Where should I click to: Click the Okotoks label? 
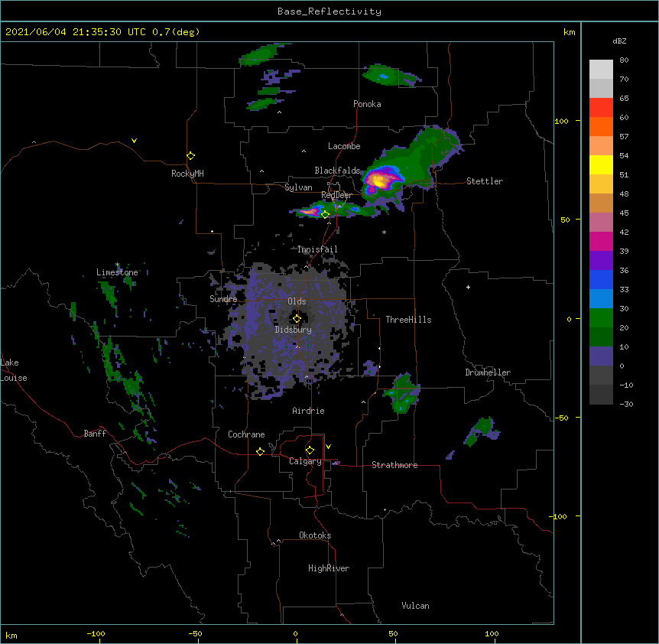click(x=315, y=535)
